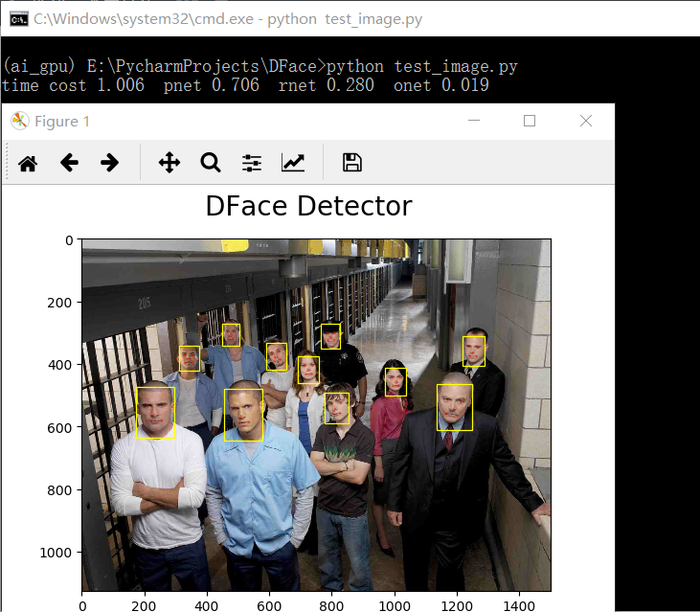Viewport: 700px width, 612px height.
Task: Minimize the Figure 1 window
Action: (x=474, y=121)
